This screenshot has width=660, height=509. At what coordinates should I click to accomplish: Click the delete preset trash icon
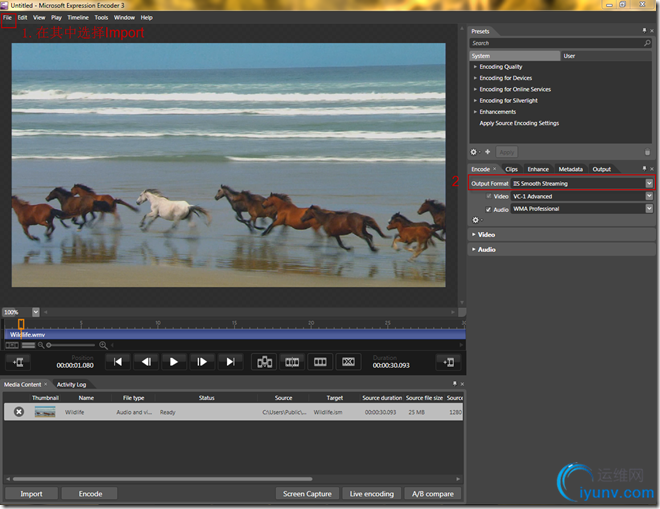pyautogui.click(x=647, y=152)
